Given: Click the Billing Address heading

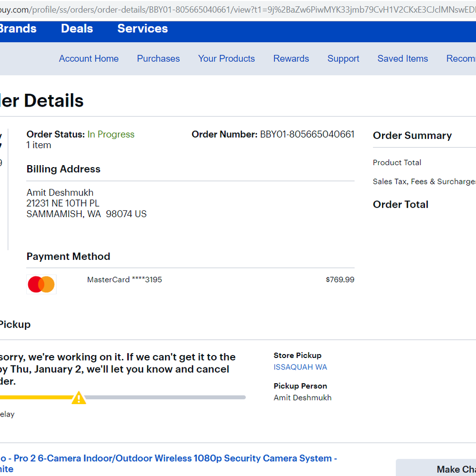Looking at the screenshot, I should (x=63, y=169).
